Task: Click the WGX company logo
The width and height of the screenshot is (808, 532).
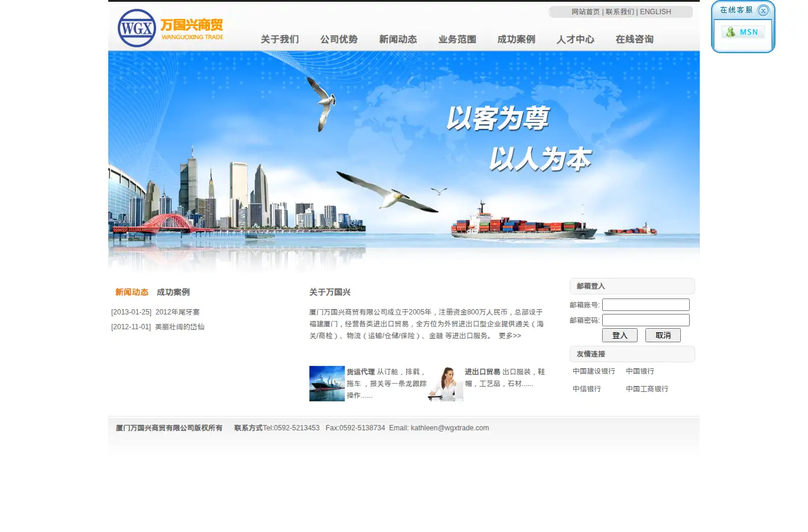Action: click(x=171, y=28)
